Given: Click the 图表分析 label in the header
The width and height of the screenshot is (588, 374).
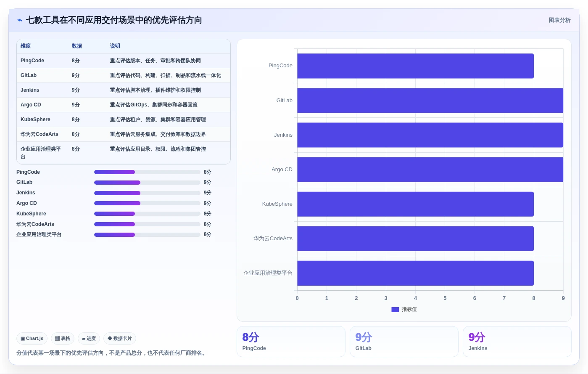Looking at the screenshot, I should point(559,20).
